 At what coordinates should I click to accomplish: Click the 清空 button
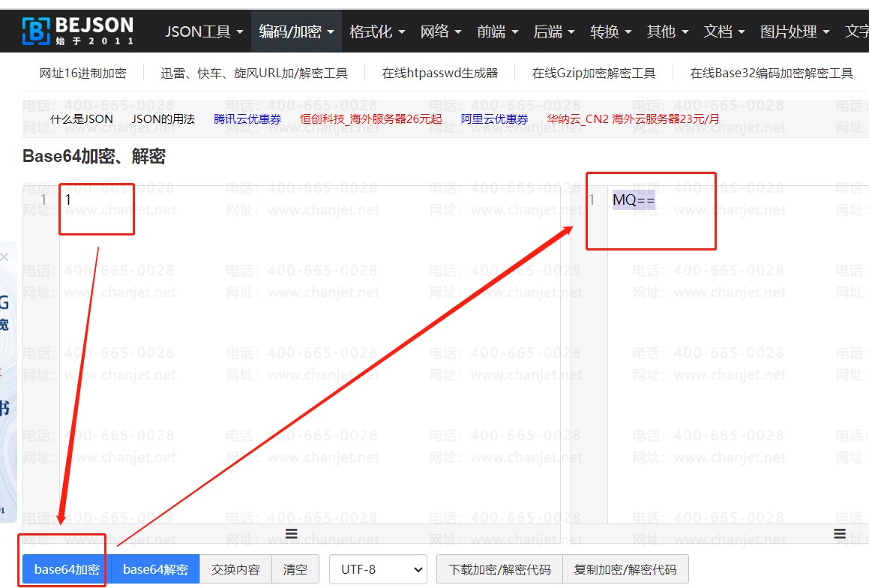[295, 569]
